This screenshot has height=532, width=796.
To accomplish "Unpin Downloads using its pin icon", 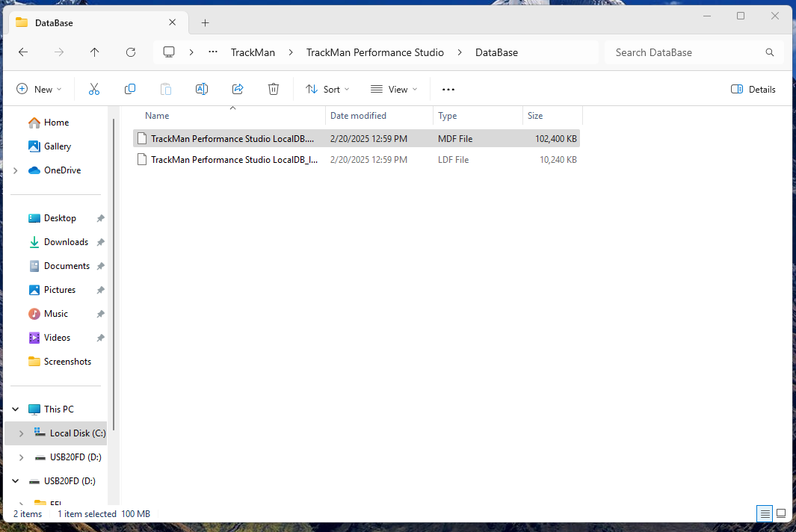I will (100, 242).
